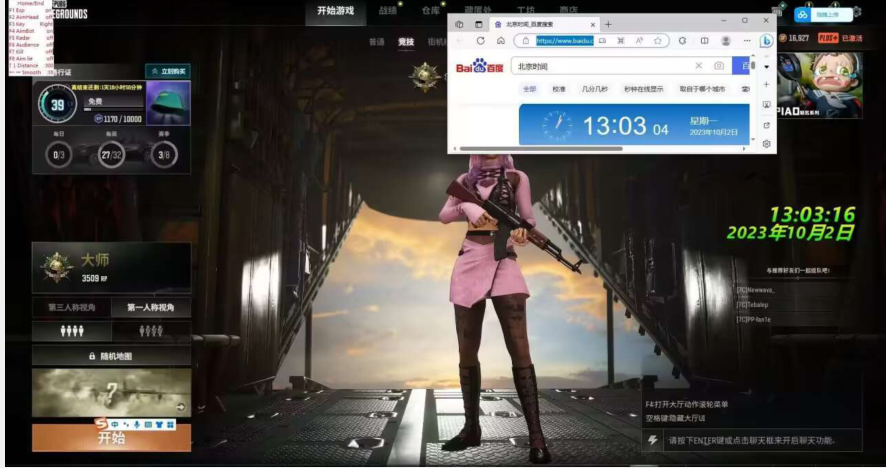Open 战绩 top menu tab
The width and height of the screenshot is (886, 468).
pyautogui.click(x=388, y=11)
